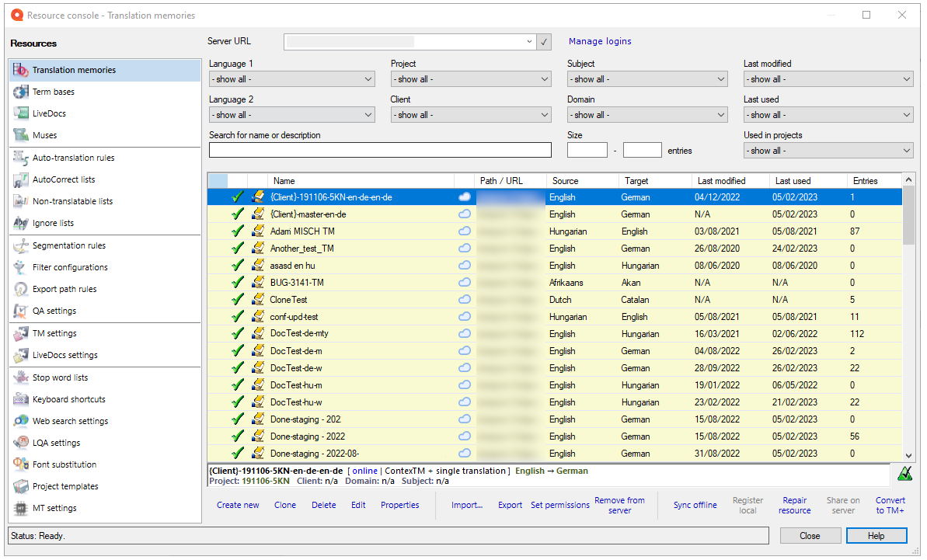Click Create new link
This screenshot has width=927, height=560.
pyautogui.click(x=238, y=506)
